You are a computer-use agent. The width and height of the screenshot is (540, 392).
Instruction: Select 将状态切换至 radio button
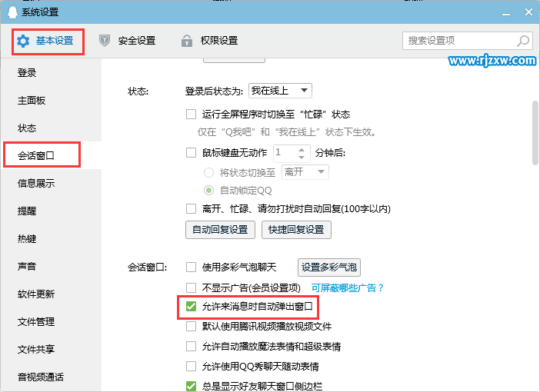(208, 172)
